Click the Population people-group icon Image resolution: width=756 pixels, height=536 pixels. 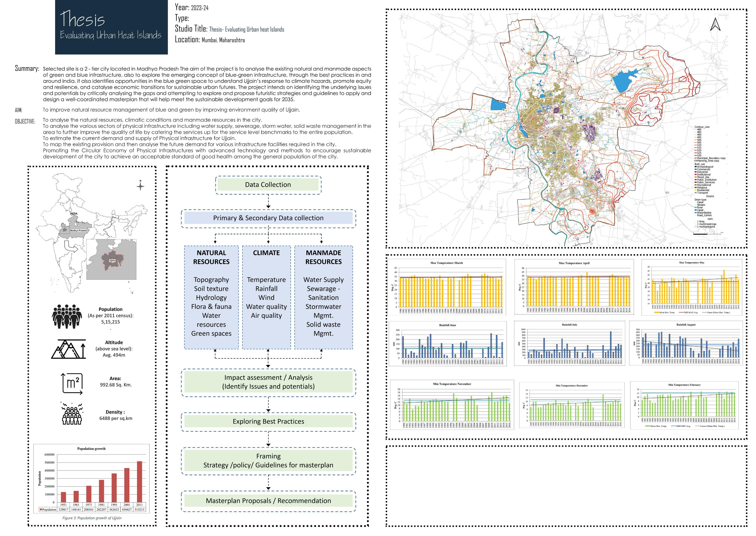click(67, 316)
